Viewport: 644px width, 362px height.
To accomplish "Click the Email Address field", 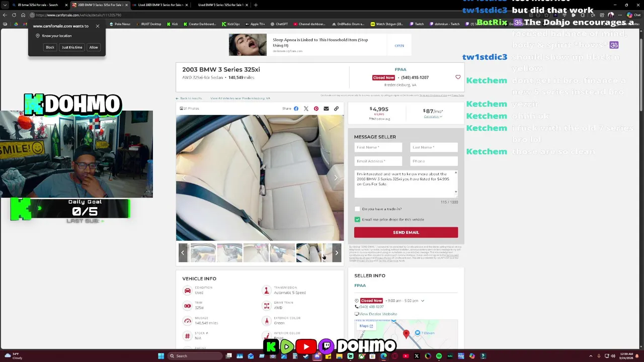I will click(378, 161).
